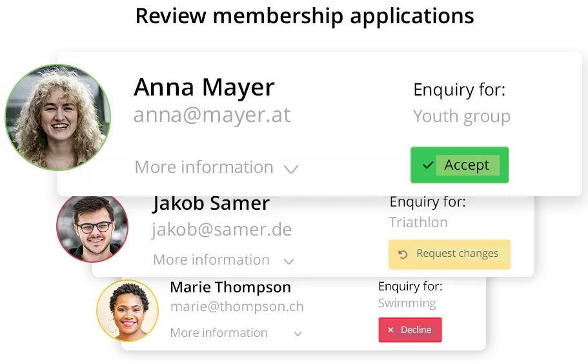Click the anna@mayer.at email address
588x364 pixels.
[212, 115]
